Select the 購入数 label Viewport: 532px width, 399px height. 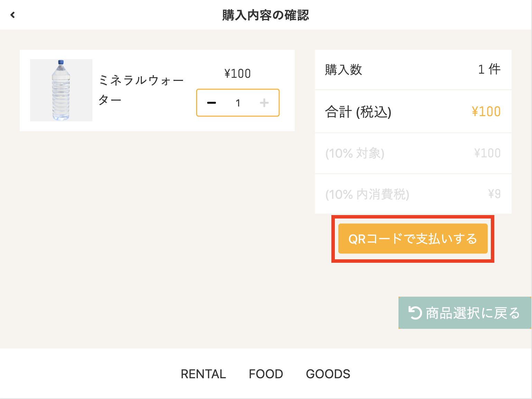[343, 70]
